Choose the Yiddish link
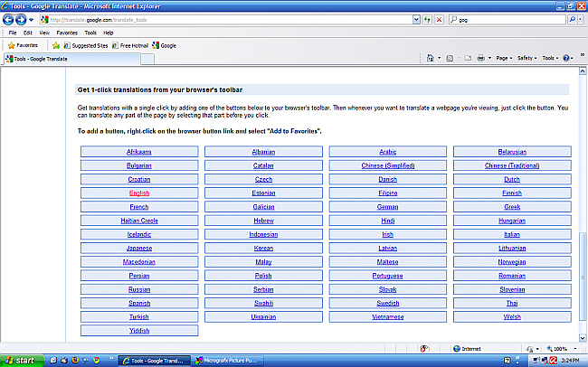Screen dimensions: 588x367 point(139,331)
